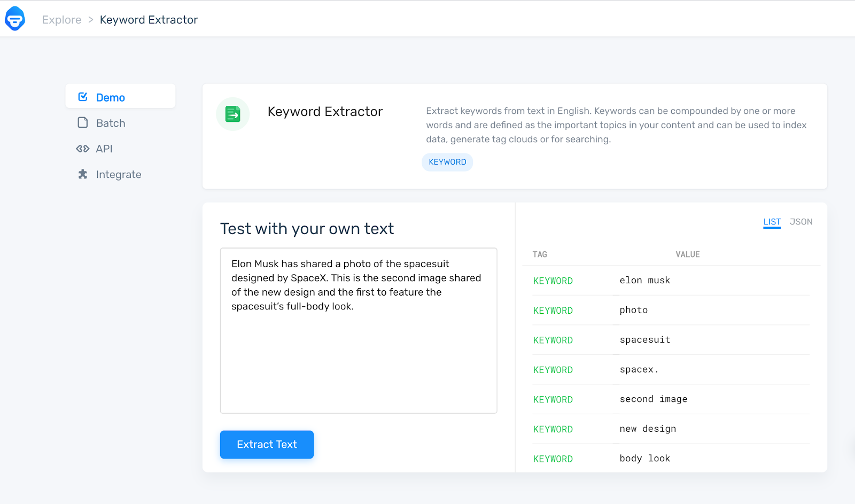
Task: Click the API code brackets icon
Action: point(82,149)
